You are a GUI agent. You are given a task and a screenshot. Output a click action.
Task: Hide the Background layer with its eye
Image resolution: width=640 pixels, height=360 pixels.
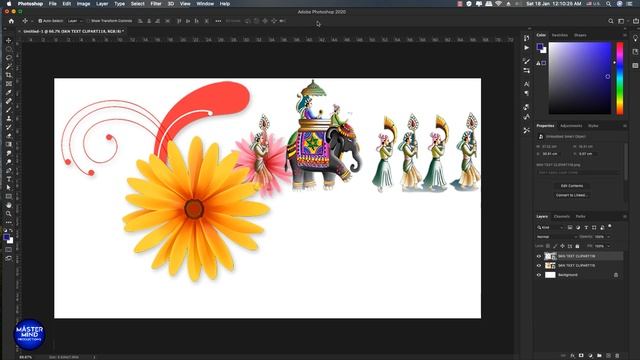[539, 275]
